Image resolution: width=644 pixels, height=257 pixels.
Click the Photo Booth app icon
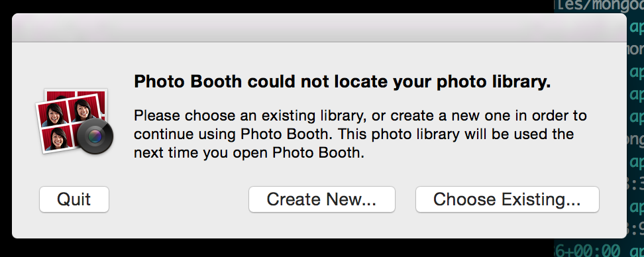coord(74,121)
